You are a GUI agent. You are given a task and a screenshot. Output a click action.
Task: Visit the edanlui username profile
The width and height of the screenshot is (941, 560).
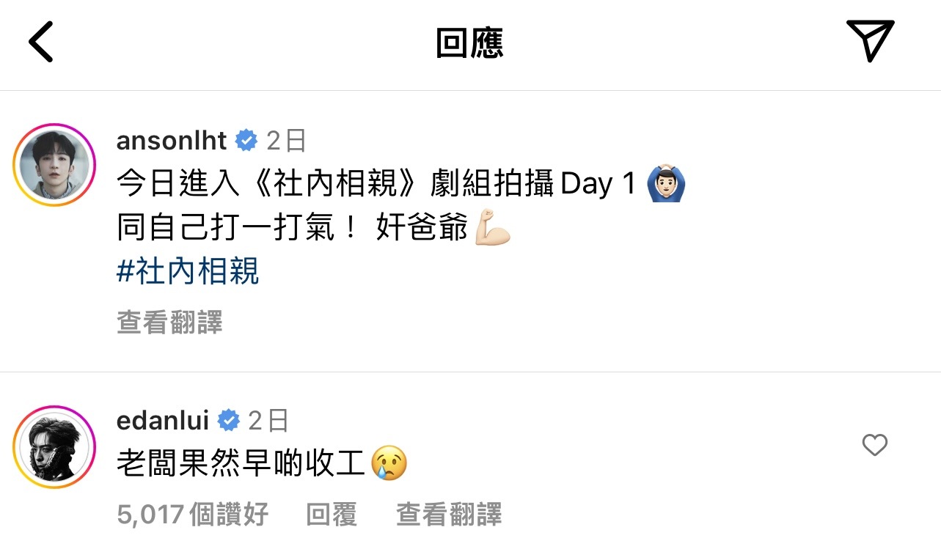163,421
